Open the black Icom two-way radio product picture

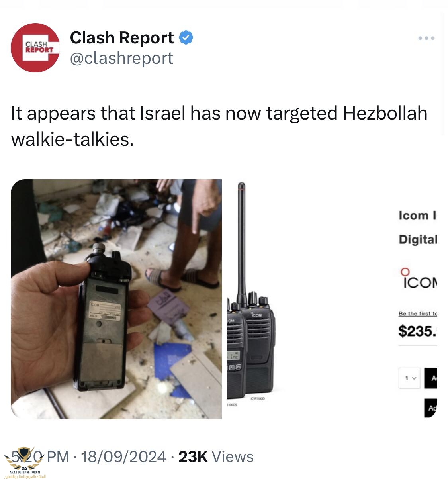coord(252,293)
